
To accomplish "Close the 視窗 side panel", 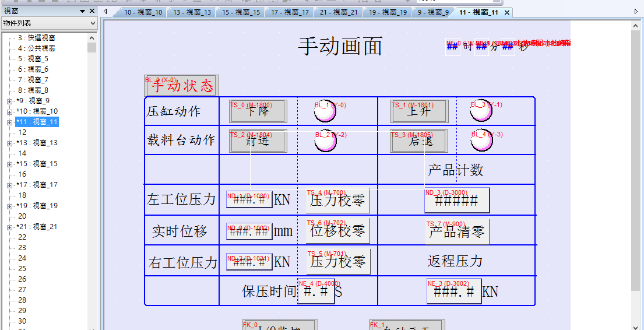I will coord(92,11).
